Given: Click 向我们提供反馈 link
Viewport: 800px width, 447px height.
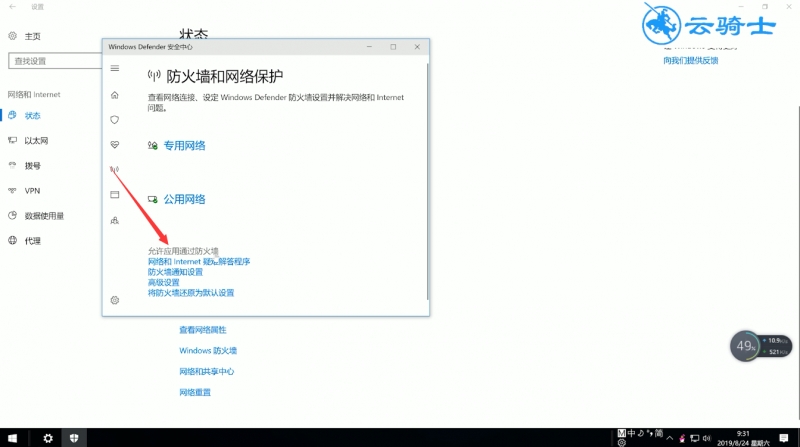Looking at the screenshot, I should [690, 60].
